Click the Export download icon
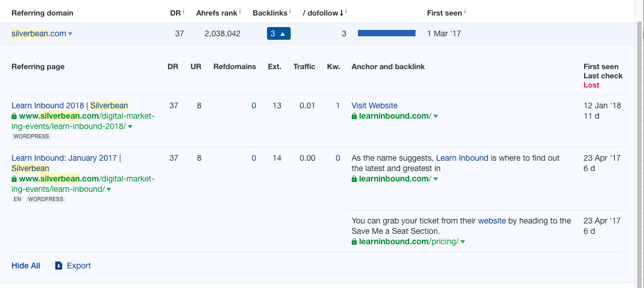 point(58,266)
